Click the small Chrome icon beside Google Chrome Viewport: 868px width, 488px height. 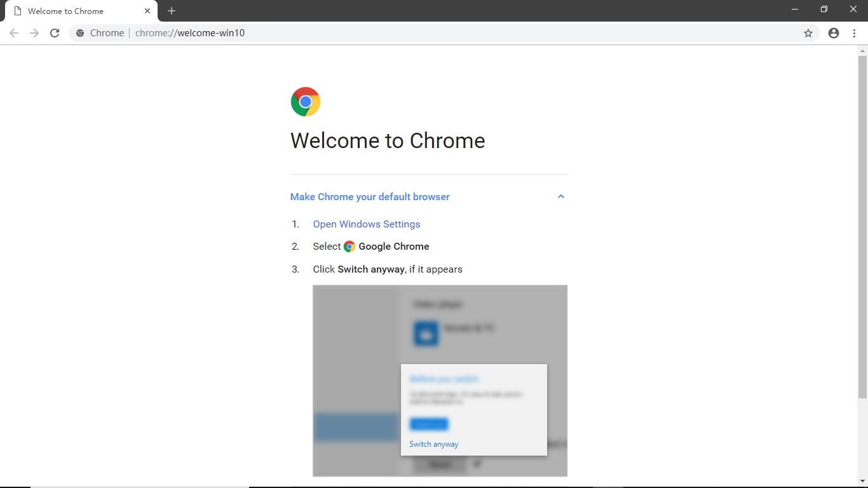pos(349,247)
